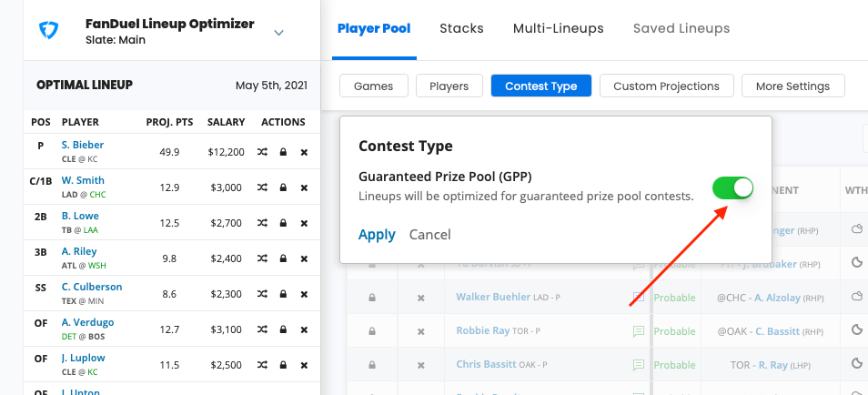Lock C. Culberson into the lineup
The width and height of the screenshot is (868, 395).
[x=283, y=294]
